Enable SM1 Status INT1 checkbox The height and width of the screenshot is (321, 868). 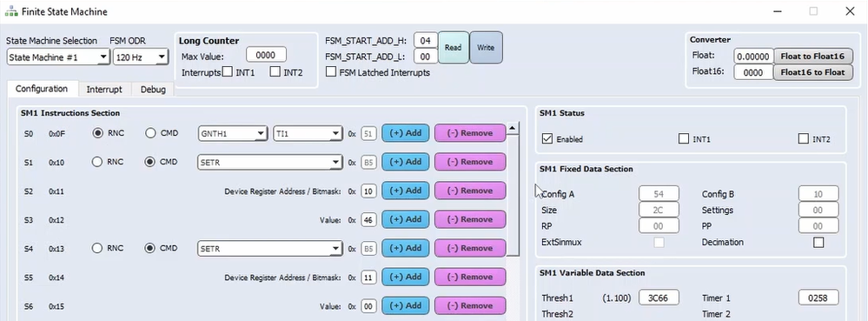[x=684, y=138]
